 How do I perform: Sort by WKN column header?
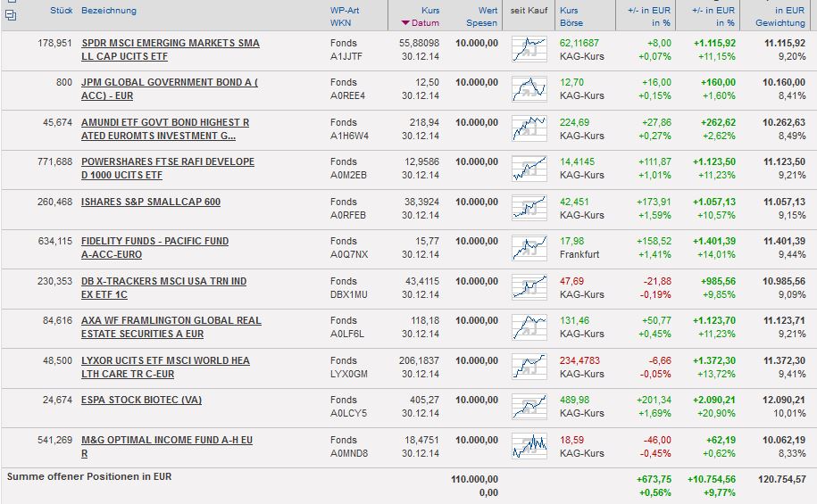click(340, 23)
